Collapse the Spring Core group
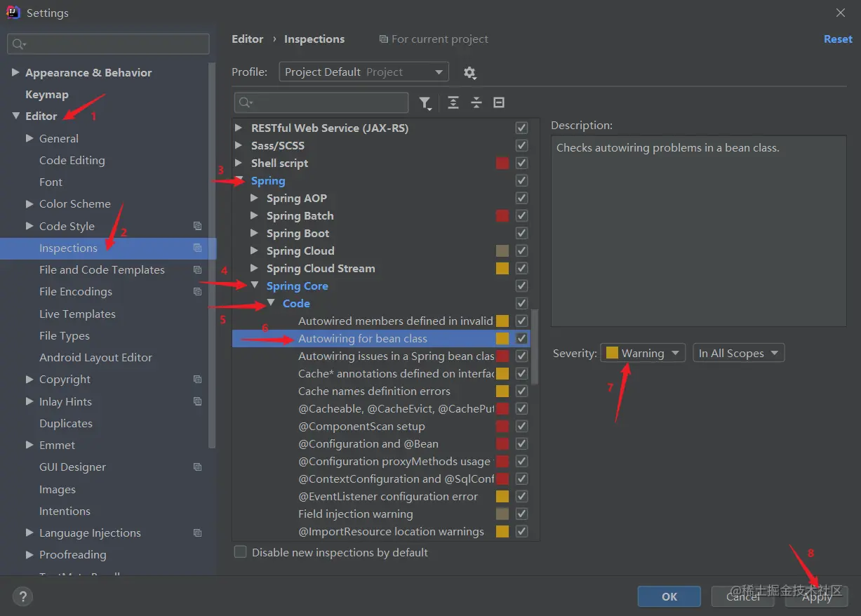This screenshot has height=616, width=861. point(255,286)
